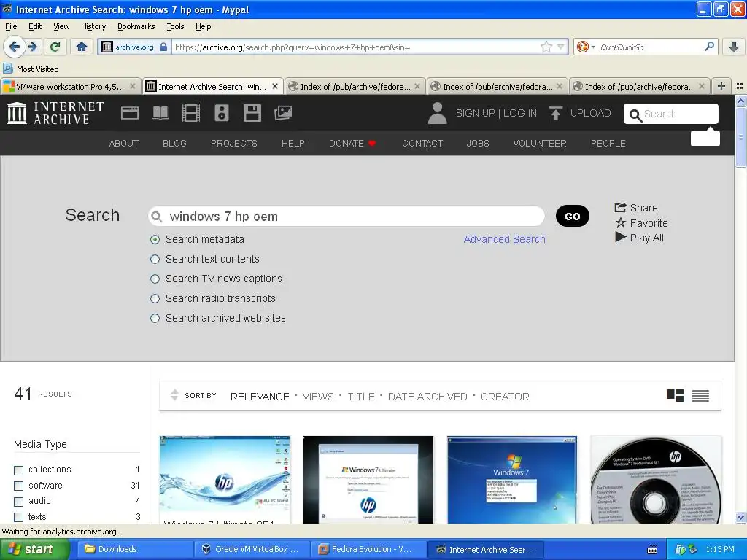Click the DuckDuckGo search magnifier icon
Viewport: 747px width, 560px height.
709,47
